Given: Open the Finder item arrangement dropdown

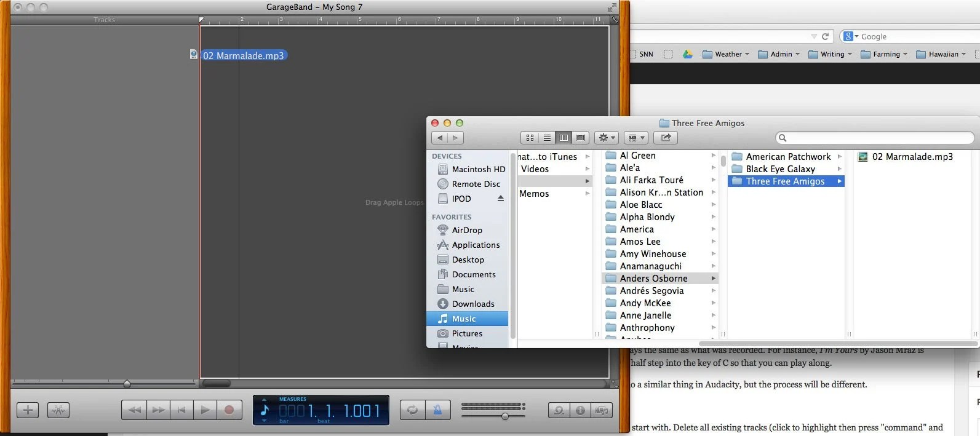Looking at the screenshot, I should (636, 138).
